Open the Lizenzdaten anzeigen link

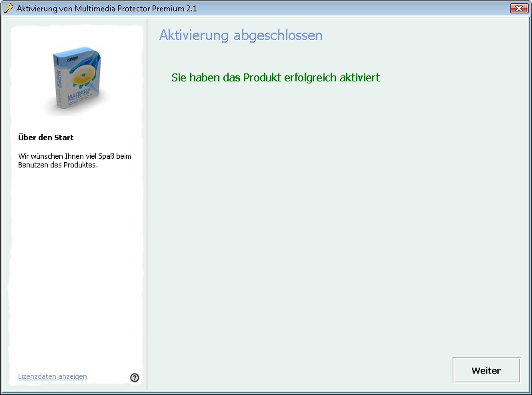click(53, 377)
